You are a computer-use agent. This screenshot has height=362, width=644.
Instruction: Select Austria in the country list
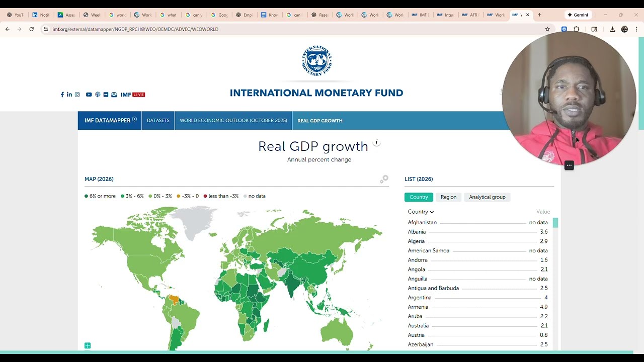[478, 335]
